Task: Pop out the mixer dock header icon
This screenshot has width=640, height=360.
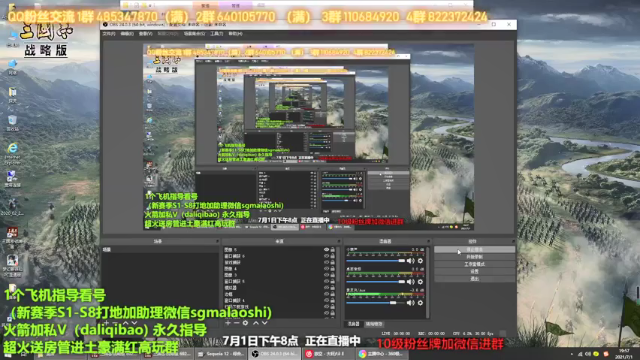Action: (428, 242)
